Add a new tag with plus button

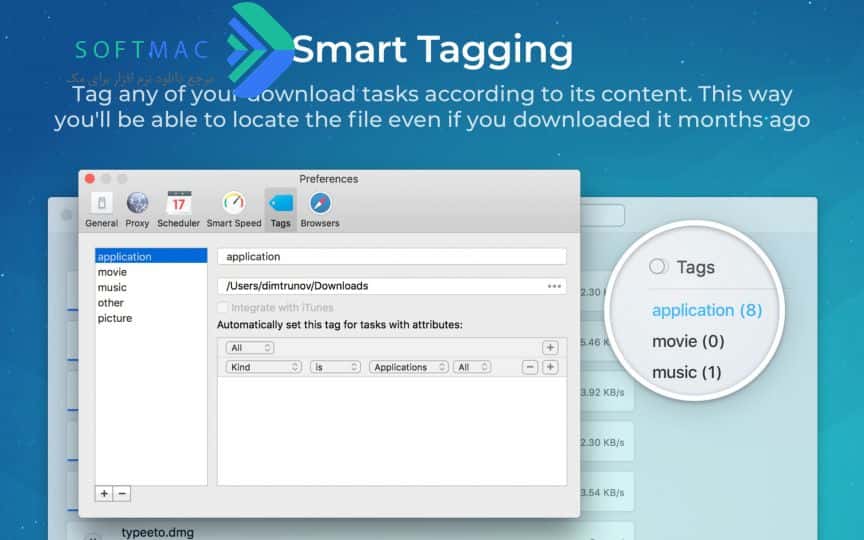tap(104, 493)
